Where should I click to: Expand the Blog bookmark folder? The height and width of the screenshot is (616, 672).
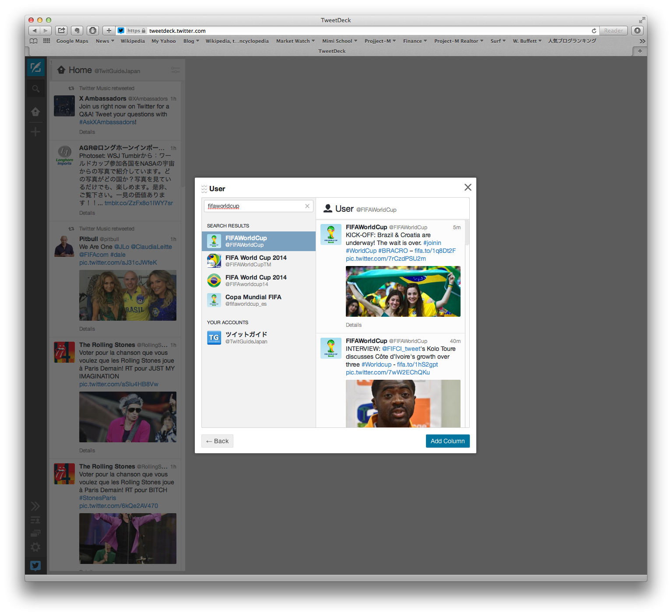pyautogui.click(x=191, y=41)
